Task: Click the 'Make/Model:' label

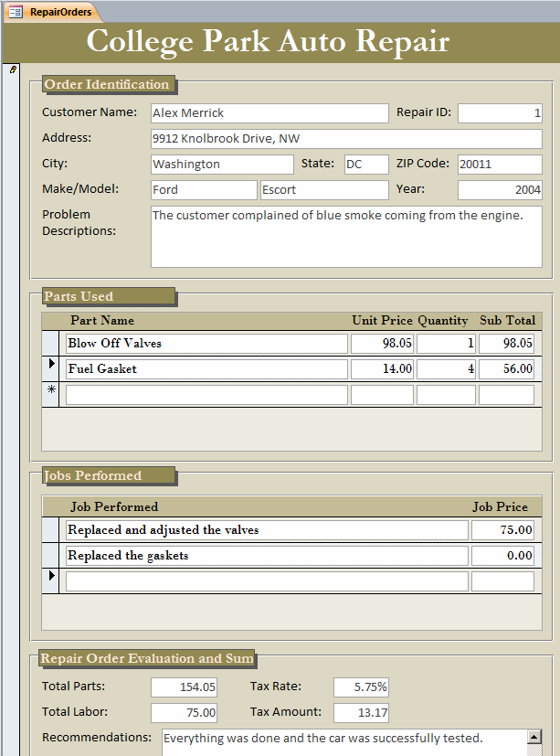Action: pos(80,189)
